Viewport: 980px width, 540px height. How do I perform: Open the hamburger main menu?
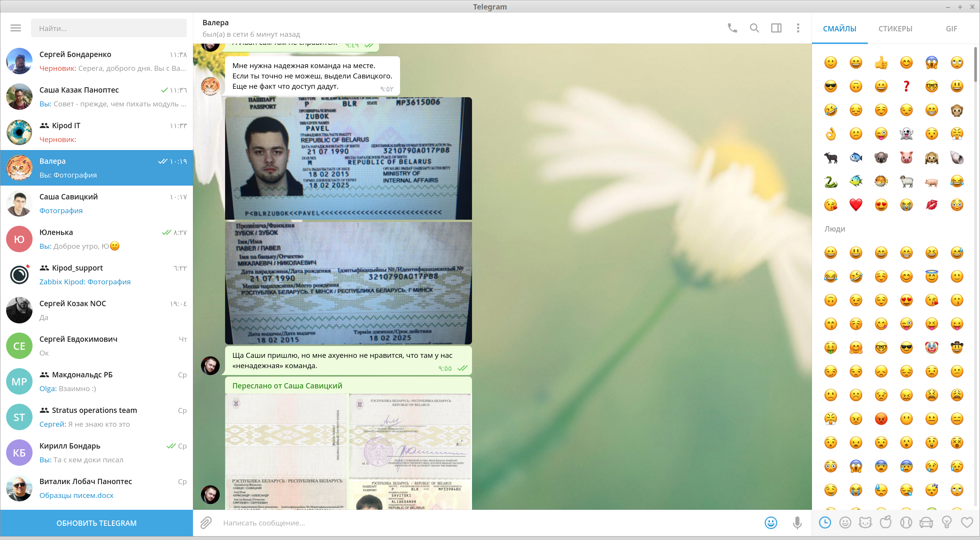[x=16, y=28]
